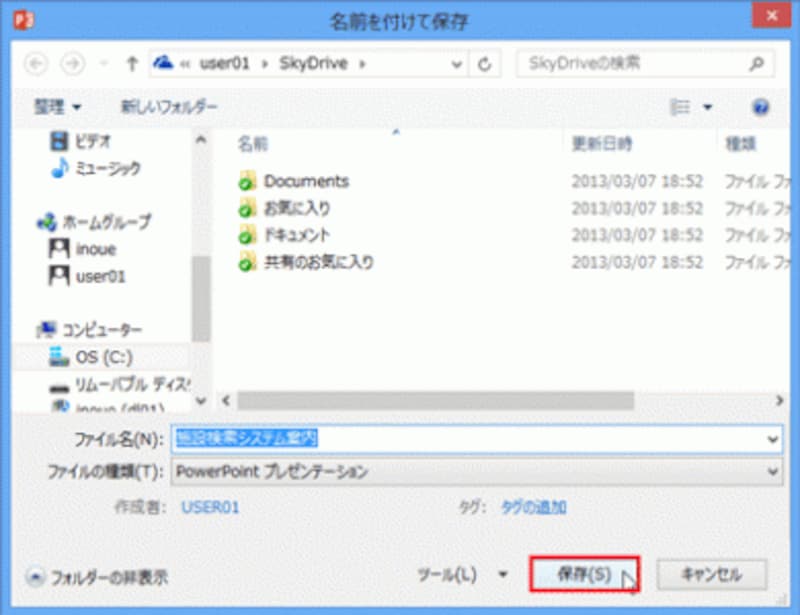The width and height of the screenshot is (800, 615).
Task: Click the 保存(S) button
Action: click(x=584, y=575)
